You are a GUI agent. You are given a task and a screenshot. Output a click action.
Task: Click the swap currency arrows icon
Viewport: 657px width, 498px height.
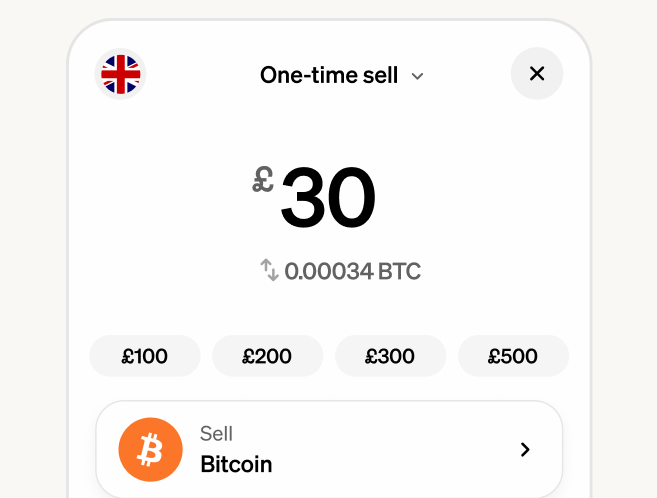(x=269, y=270)
